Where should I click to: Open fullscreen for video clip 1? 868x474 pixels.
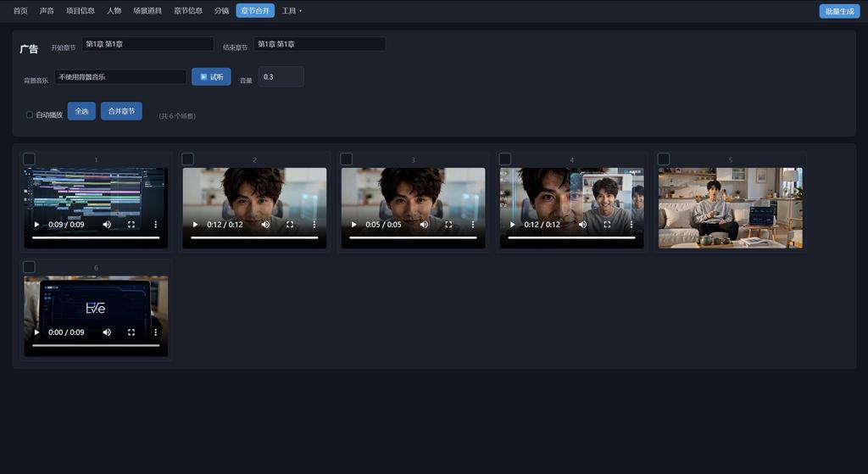tap(131, 224)
